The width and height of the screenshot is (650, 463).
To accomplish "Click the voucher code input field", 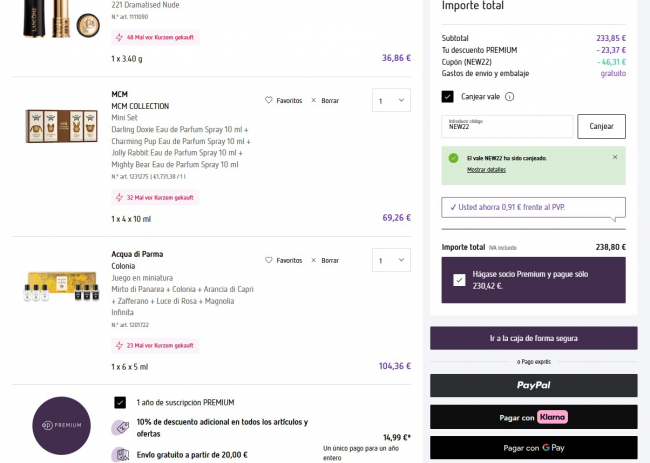I will [x=507, y=126].
